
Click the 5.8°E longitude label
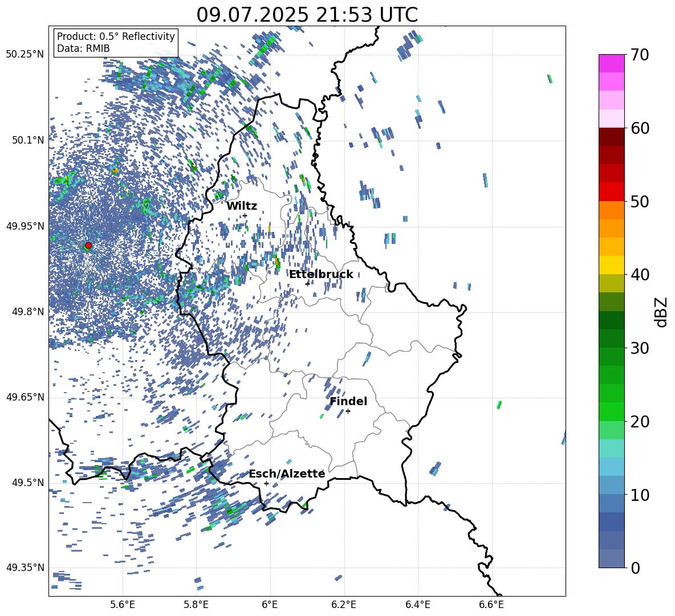coord(196,605)
